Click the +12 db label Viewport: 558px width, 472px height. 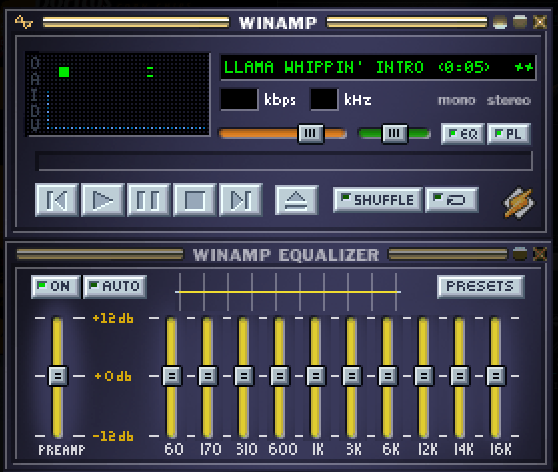(x=113, y=318)
